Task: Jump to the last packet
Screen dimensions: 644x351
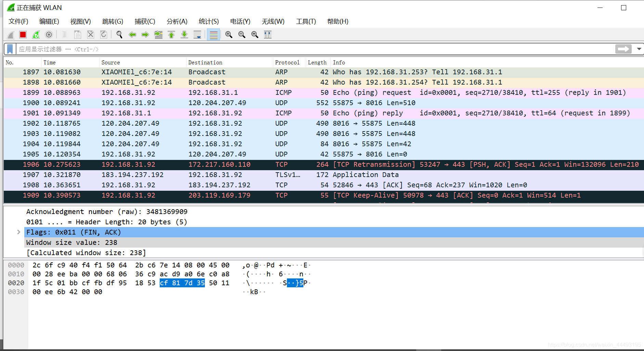Action: [184, 35]
